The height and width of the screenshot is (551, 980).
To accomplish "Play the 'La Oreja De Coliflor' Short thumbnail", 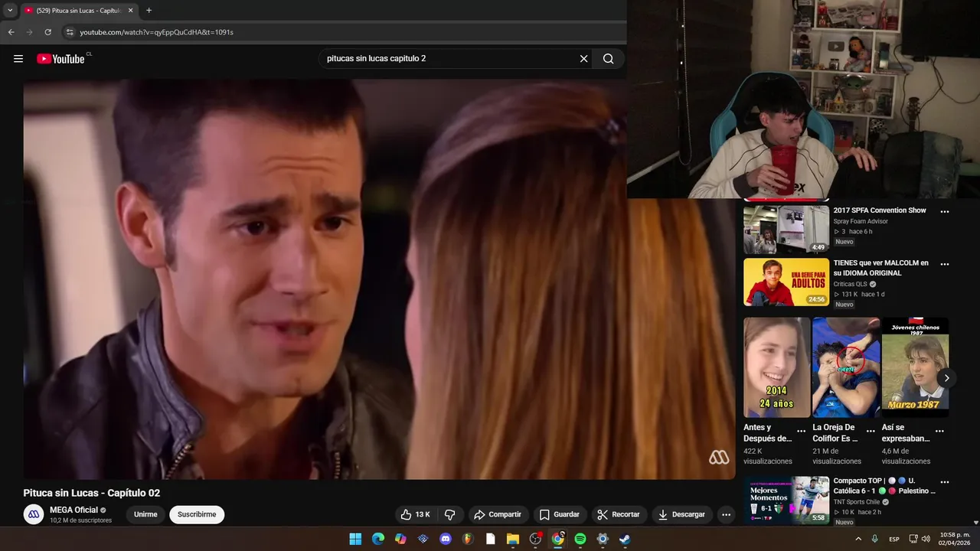I will (846, 367).
